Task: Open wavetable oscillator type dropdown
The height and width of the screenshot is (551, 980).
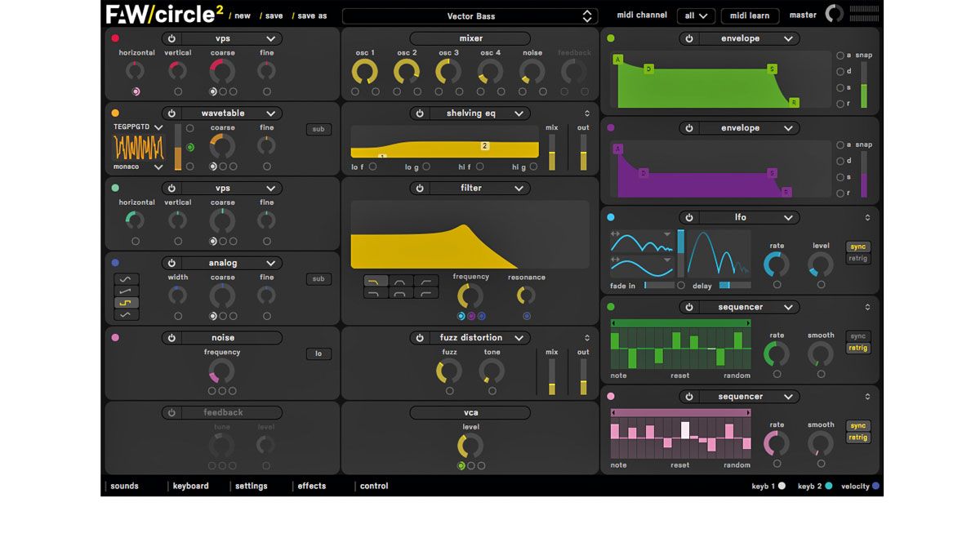Action: pyautogui.click(x=231, y=113)
